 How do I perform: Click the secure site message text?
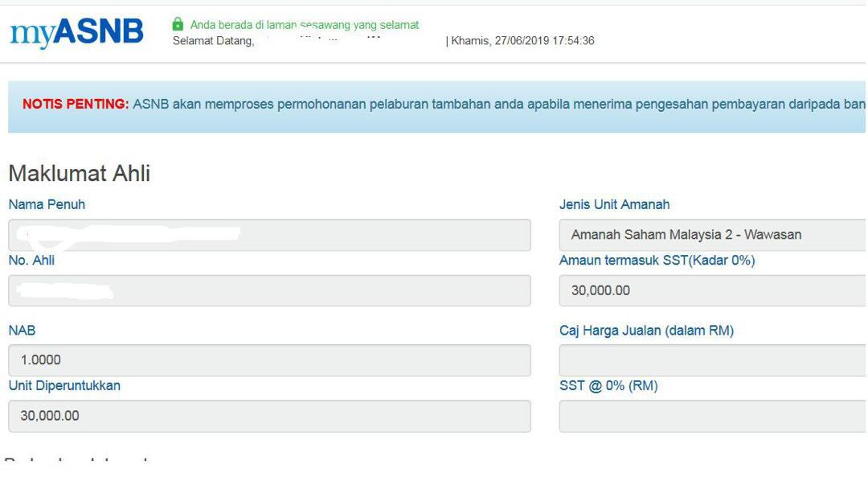pyautogui.click(x=305, y=25)
